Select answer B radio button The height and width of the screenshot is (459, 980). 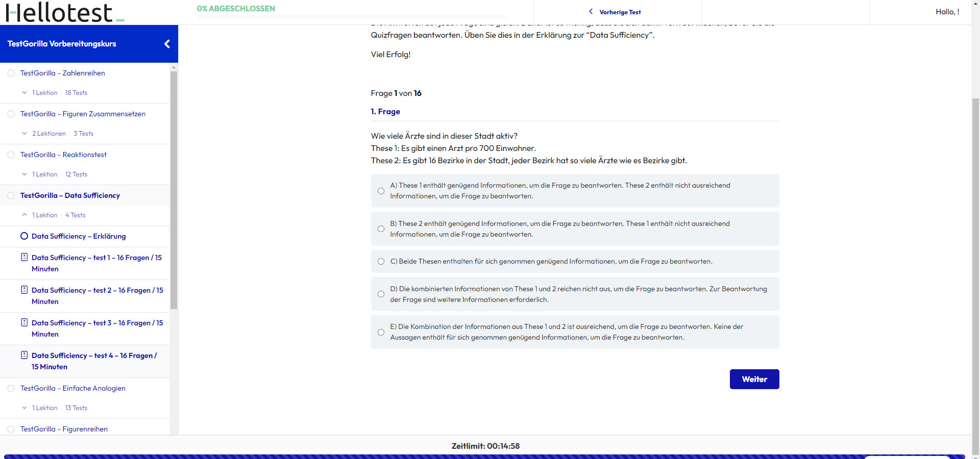tap(381, 229)
